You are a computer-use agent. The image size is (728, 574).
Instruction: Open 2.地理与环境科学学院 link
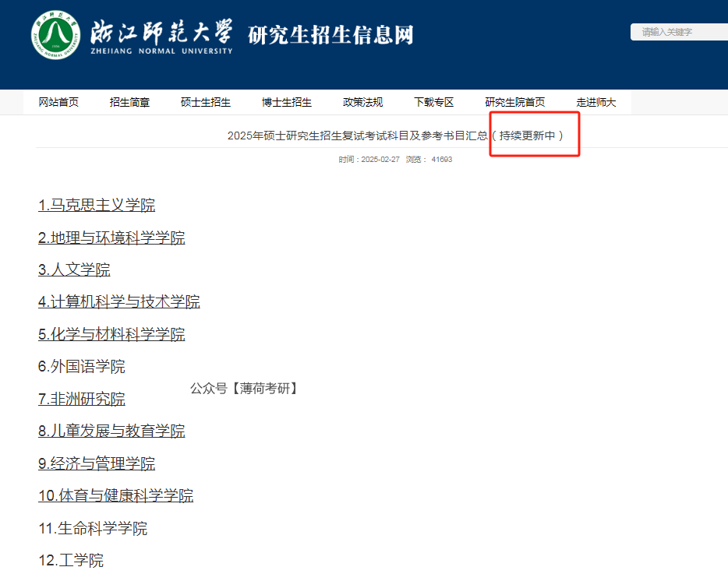pos(111,238)
